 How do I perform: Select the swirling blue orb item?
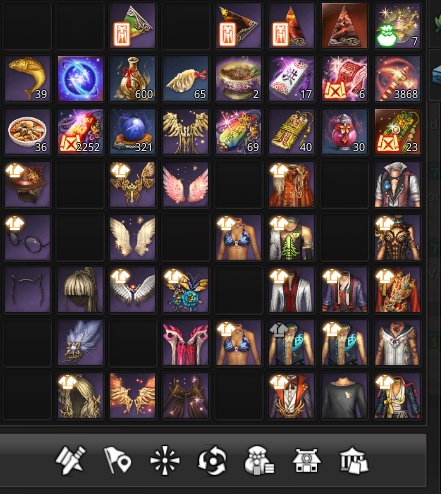[80, 79]
